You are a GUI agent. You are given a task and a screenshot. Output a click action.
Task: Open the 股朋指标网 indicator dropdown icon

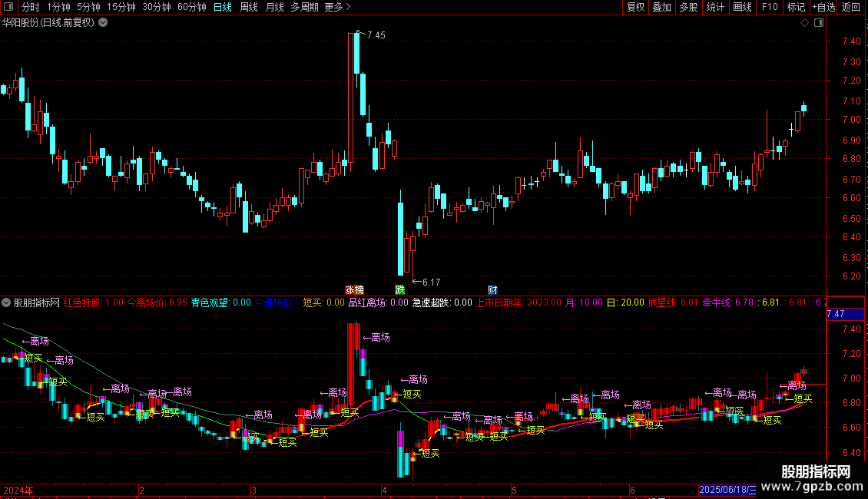(6, 302)
